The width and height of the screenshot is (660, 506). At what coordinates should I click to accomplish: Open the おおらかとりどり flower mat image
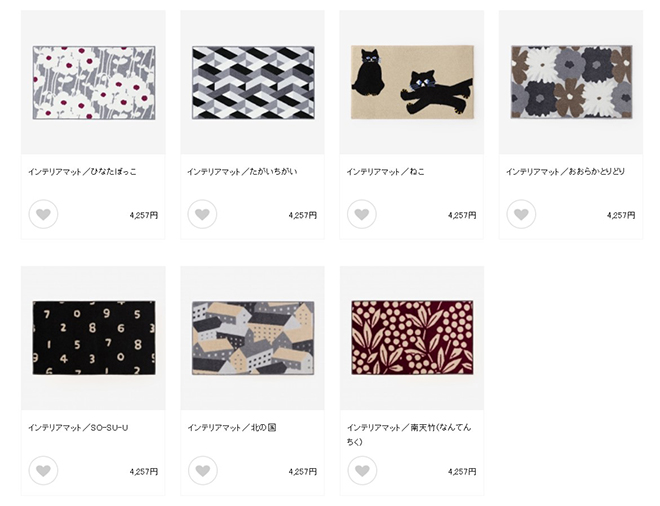[572, 82]
